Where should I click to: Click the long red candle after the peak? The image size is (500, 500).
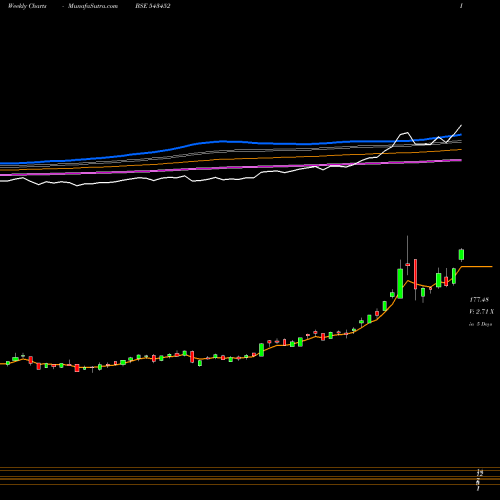(415, 274)
